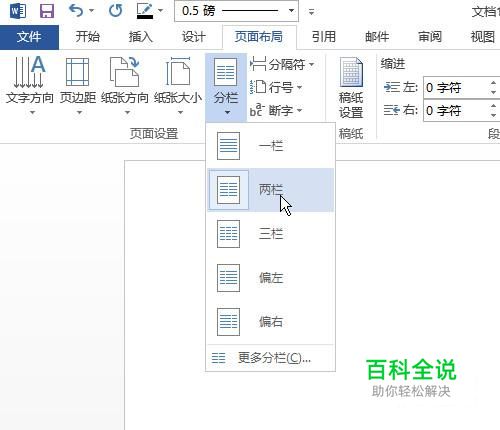
Task: Redo with the repeat arrow icon
Action: pos(115,11)
